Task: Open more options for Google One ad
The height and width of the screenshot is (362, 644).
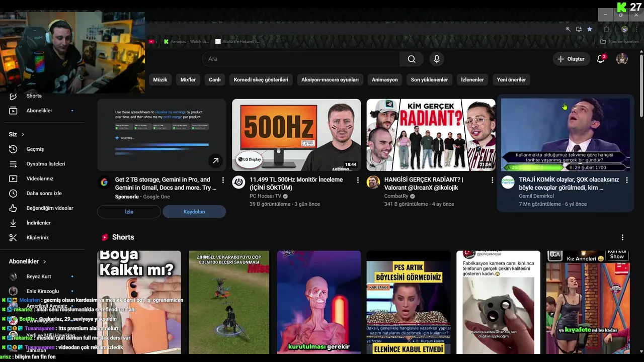Action: click(223, 180)
